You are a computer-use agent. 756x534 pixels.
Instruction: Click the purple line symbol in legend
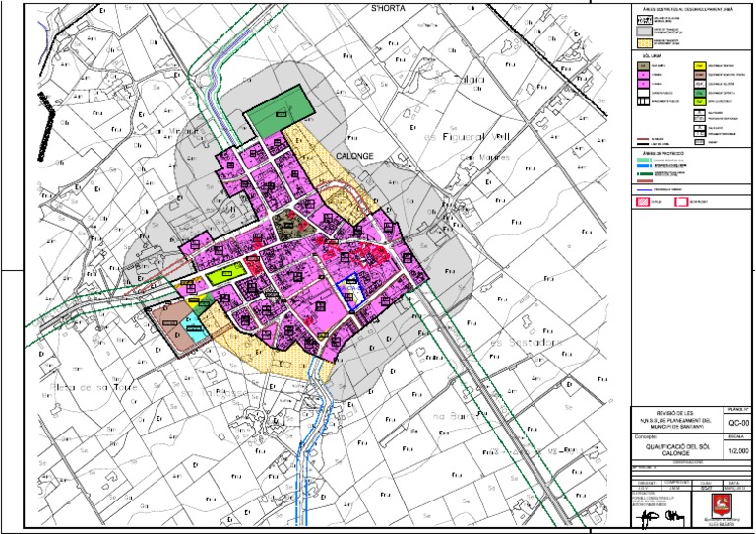pyautogui.click(x=644, y=190)
